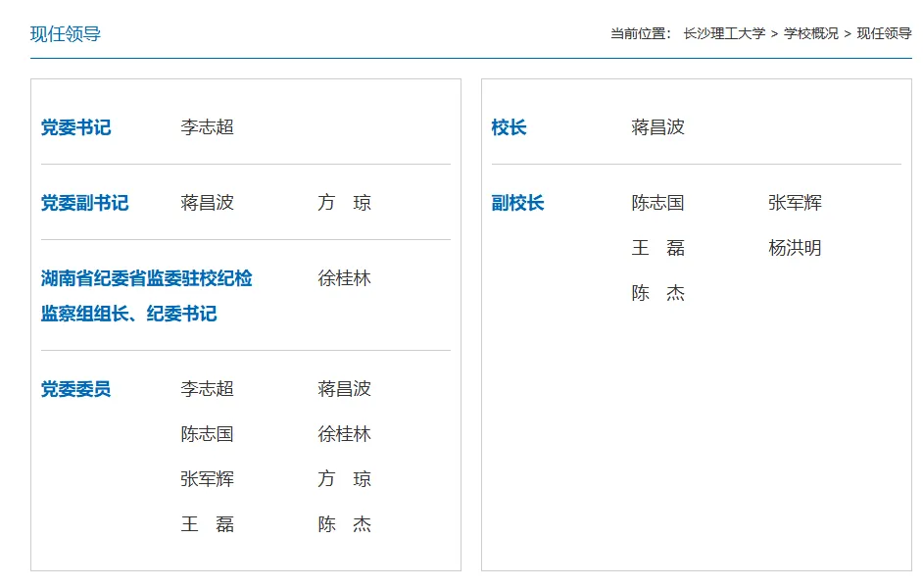Open 陈杰 under 党委委员

pyautogui.click(x=344, y=524)
